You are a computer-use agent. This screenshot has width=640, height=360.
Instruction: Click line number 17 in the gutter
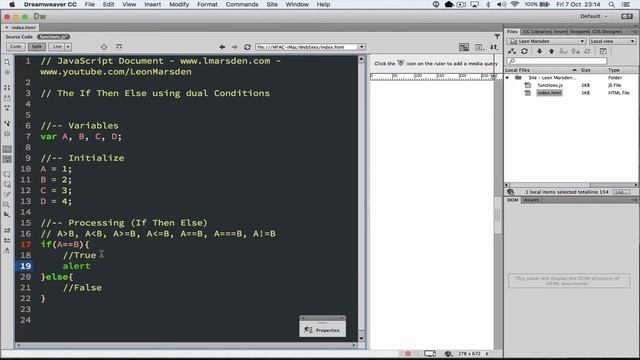point(25,244)
